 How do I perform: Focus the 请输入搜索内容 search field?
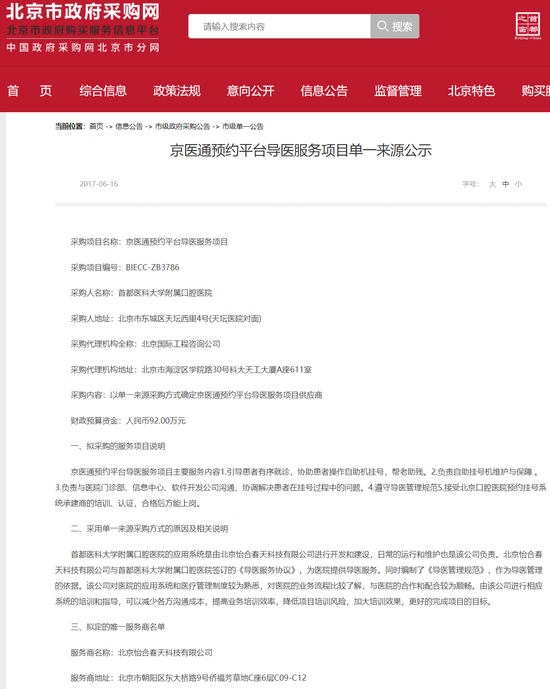(x=280, y=26)
